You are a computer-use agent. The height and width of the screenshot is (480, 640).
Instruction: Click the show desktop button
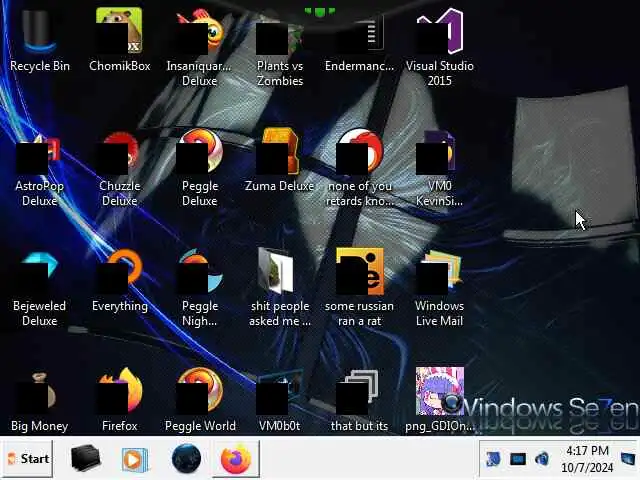click(629, 458)
